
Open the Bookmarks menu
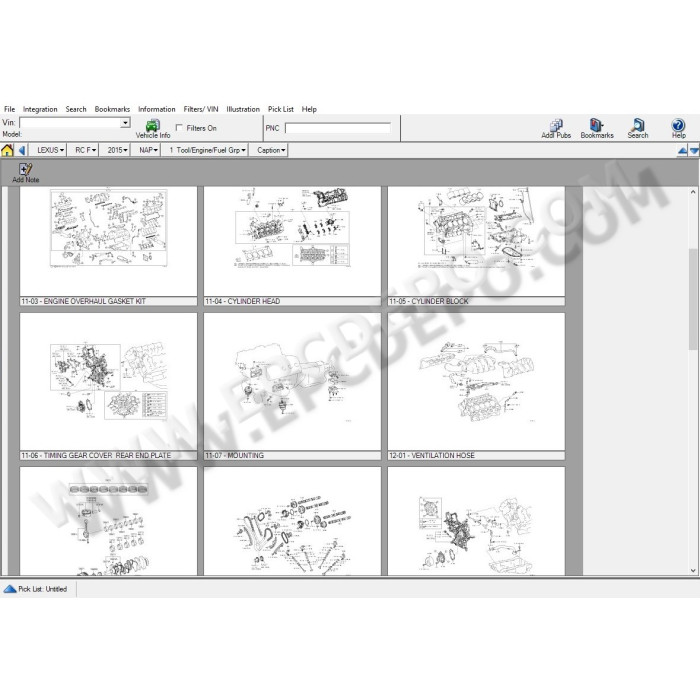[112, 109]
